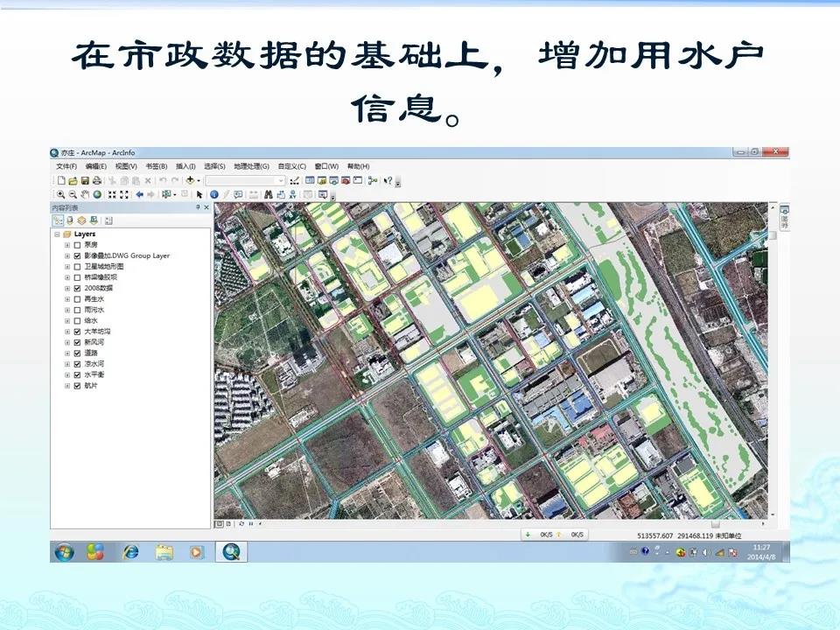Viewport: 840px width, 630px height.
Task: Activate the Identify info tool
Action: pos(214,194)
